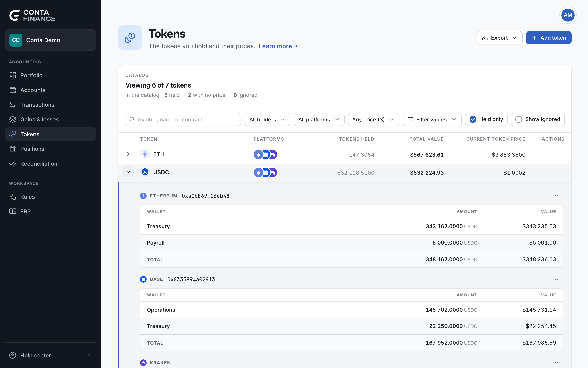Click the Tokens Held column header
The height and width of the screenshot is (368, 588).
[356, 139]
